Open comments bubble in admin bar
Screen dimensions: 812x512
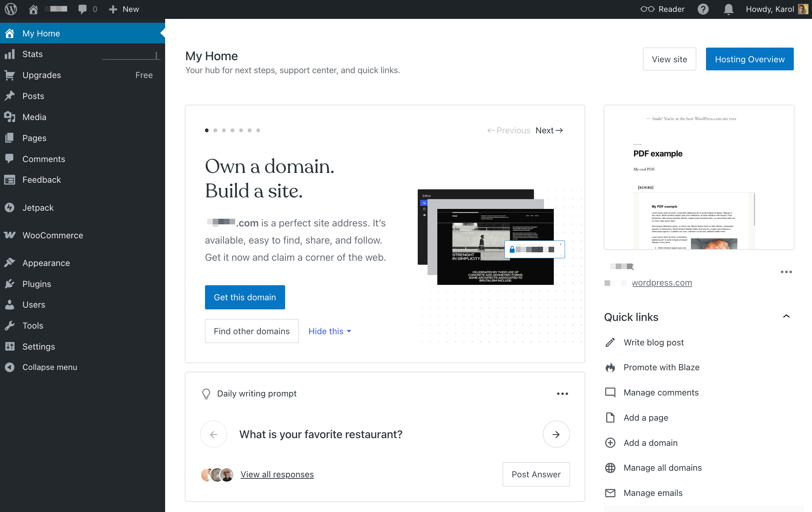tap(83, 9)
